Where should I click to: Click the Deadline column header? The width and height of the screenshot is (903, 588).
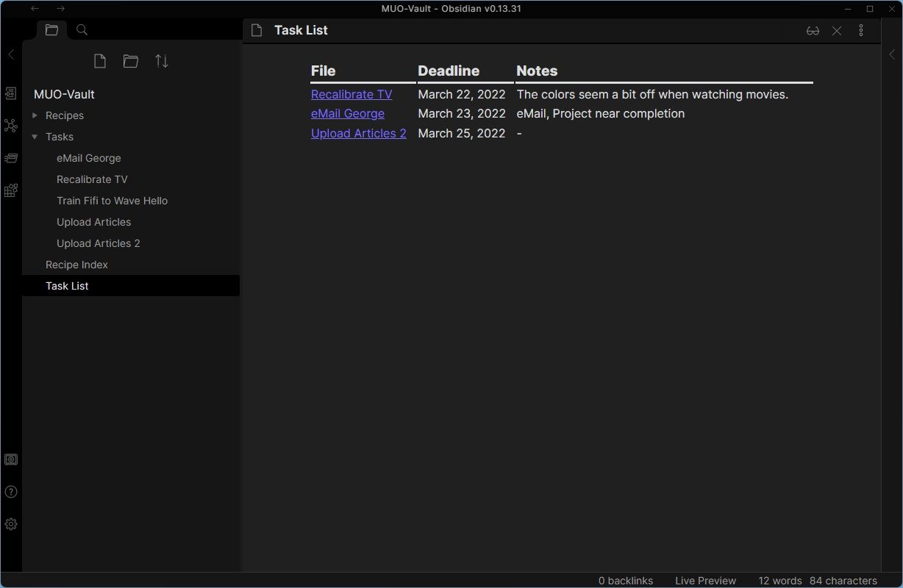[x=449, y=71]
